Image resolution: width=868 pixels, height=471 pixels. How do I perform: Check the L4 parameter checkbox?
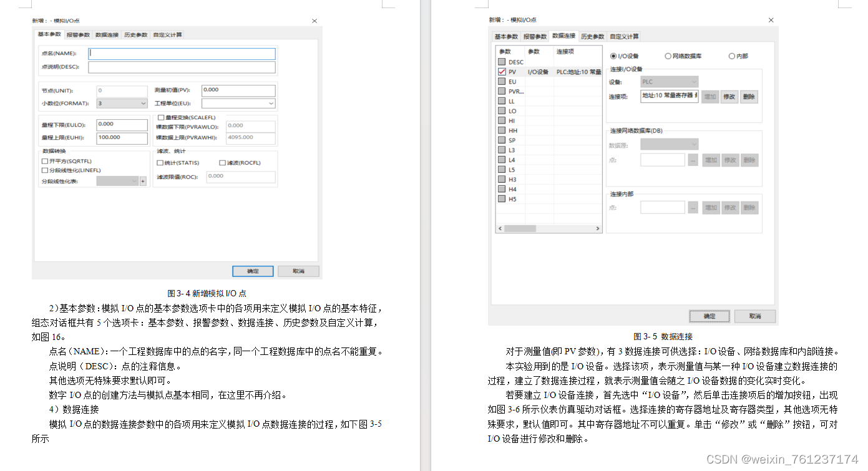pyautogui.click(x=502, y=160)
